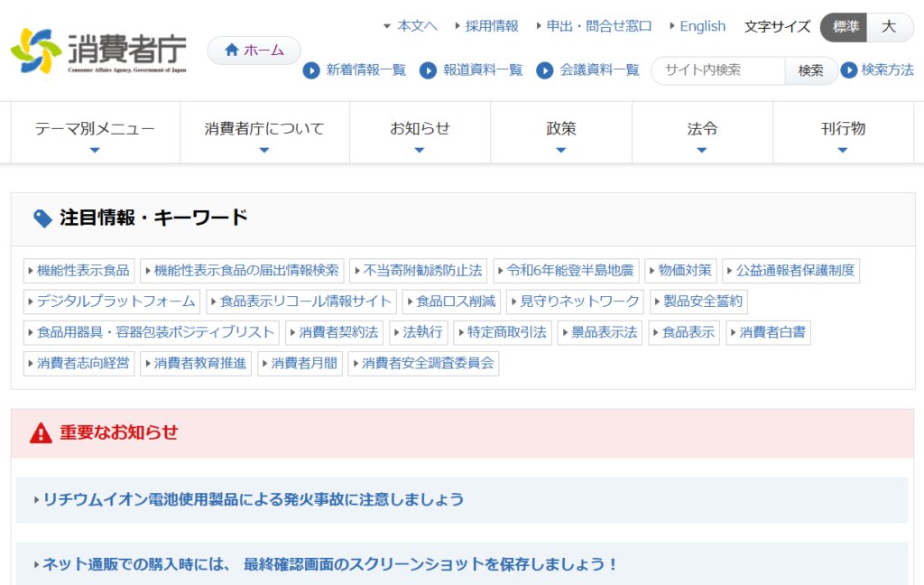Screen dimensions: 924x585
Task: Expand the 政策 navigation menu
Action: coord(561,129)
